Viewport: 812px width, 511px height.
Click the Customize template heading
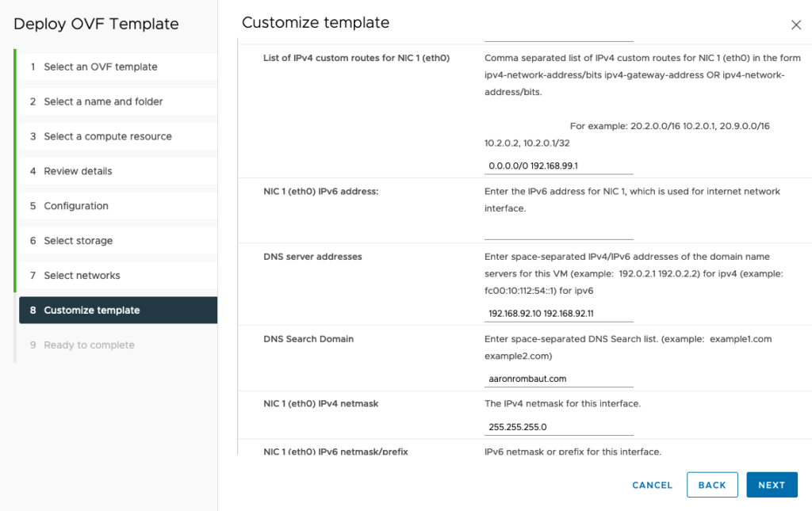click(316, 22)
